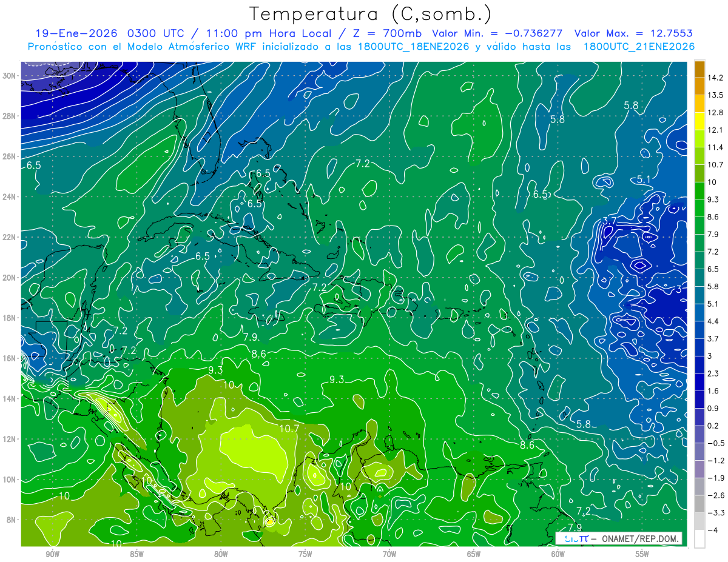Click the latitude axis label '26N'

point(10,156)
